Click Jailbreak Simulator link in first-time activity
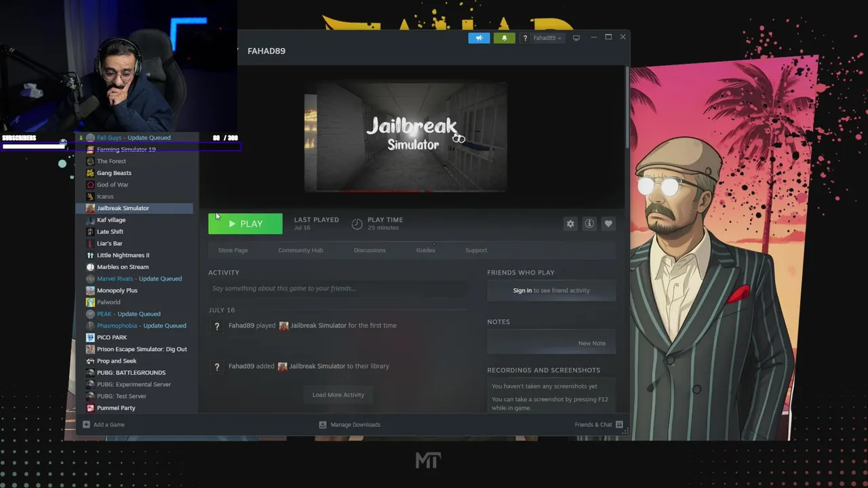Viewport: 868px width, 488px height. coord(318,325)
